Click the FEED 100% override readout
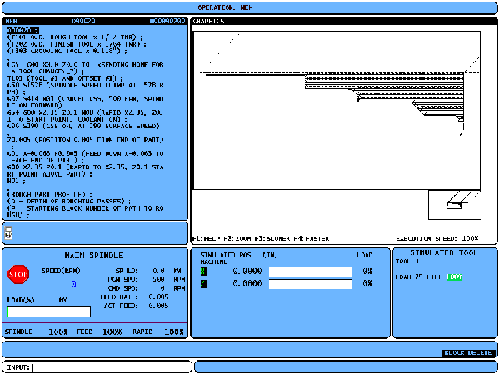 click(99, 332)
